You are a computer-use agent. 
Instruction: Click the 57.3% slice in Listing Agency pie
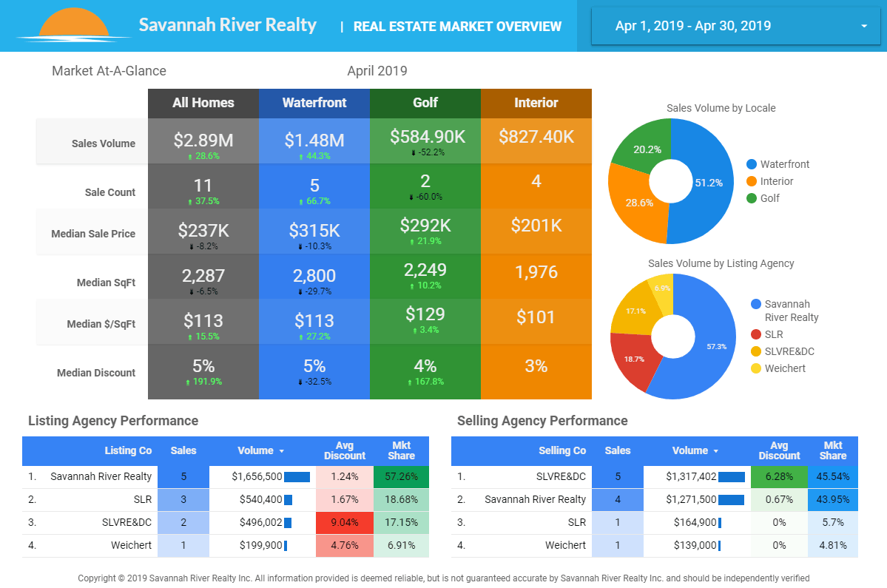pos(706,348)
